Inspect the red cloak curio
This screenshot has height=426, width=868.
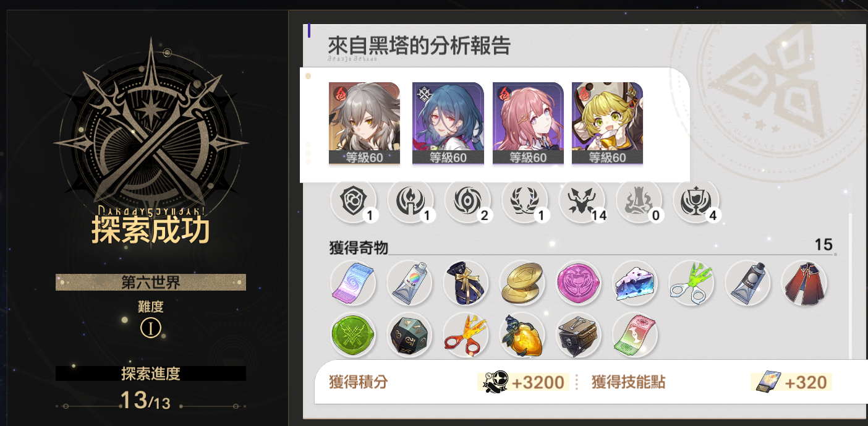coord(804,283)
